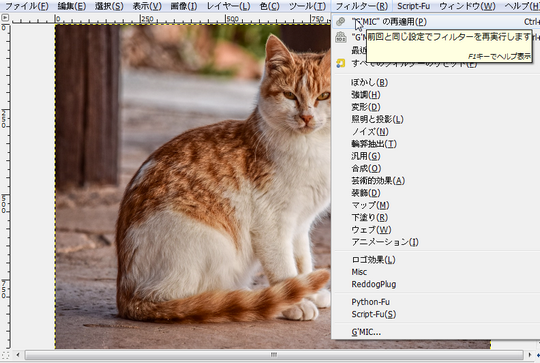Click the horizontal scrollbar thumb
Viewport: 540px width, 363px height.
[274, 355]
